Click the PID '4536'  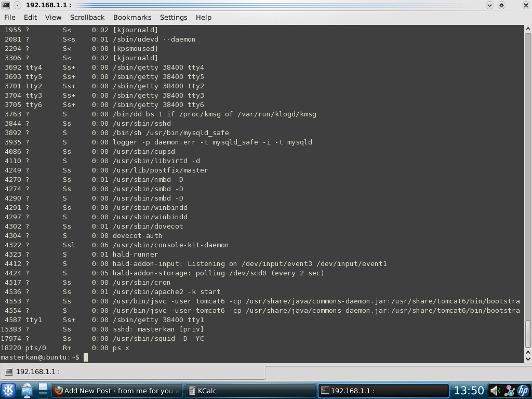[13, 292]
